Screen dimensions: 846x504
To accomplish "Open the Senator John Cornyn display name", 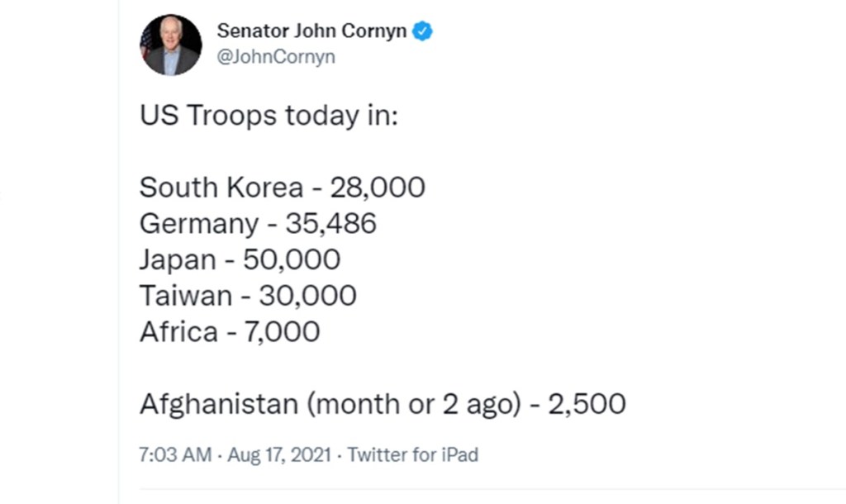I will pos(312,31).
